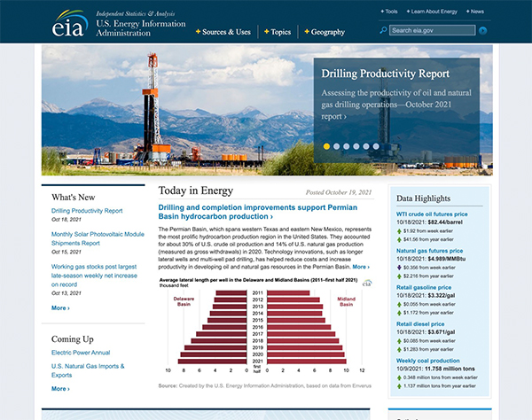Image resolution: width=532 pixels, height=420 pixels.
Task: Submit search with the blue arrow button
Action: click(x=483, y=30)
